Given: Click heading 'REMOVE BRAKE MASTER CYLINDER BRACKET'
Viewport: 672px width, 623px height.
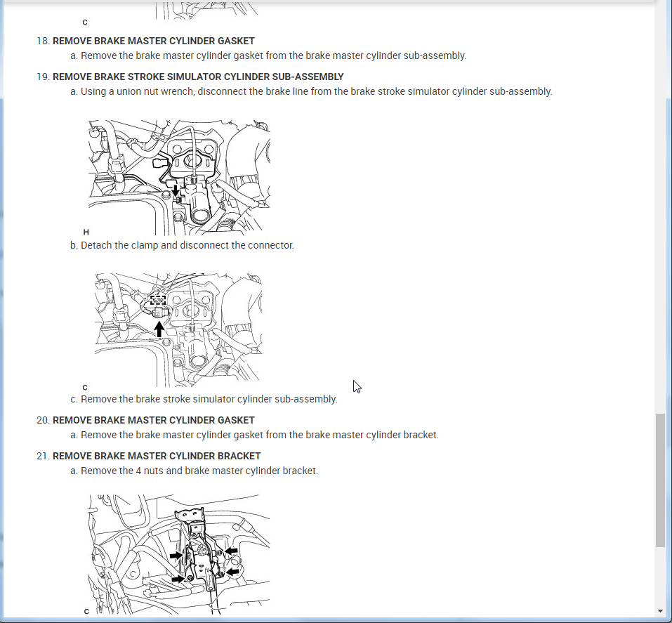Looking at the screenshot, I should 157,457.
